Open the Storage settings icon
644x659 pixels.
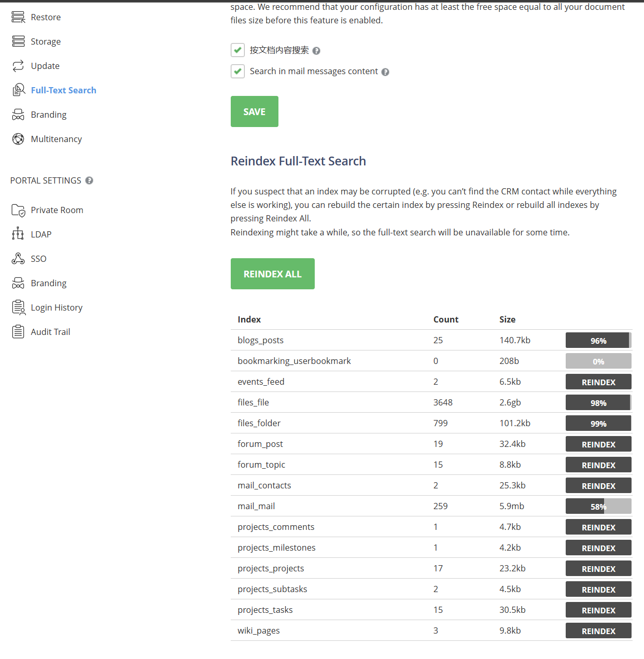[x=18, y=41]
